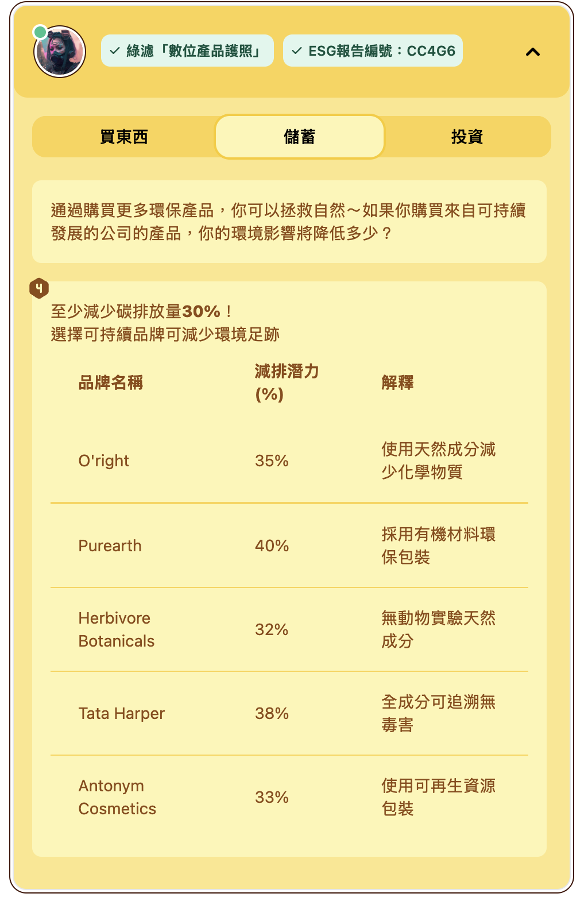Click the 解釋 column header

coord(397,382)
